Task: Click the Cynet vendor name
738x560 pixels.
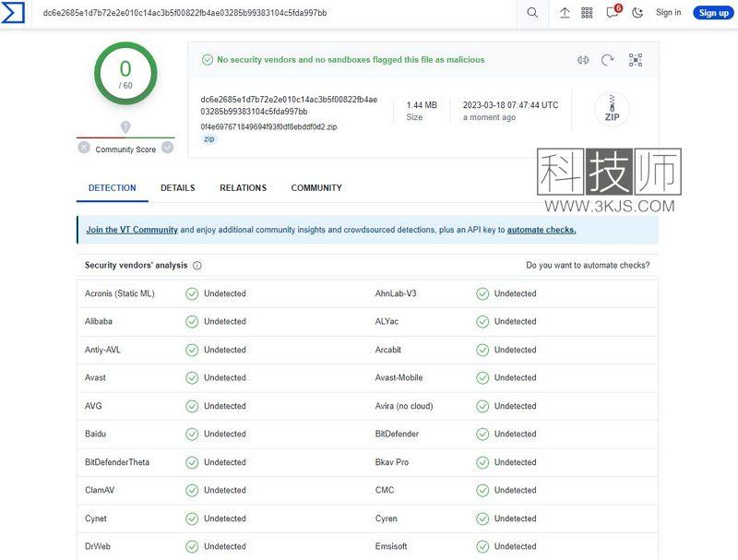Action: (x=96, y=518)
